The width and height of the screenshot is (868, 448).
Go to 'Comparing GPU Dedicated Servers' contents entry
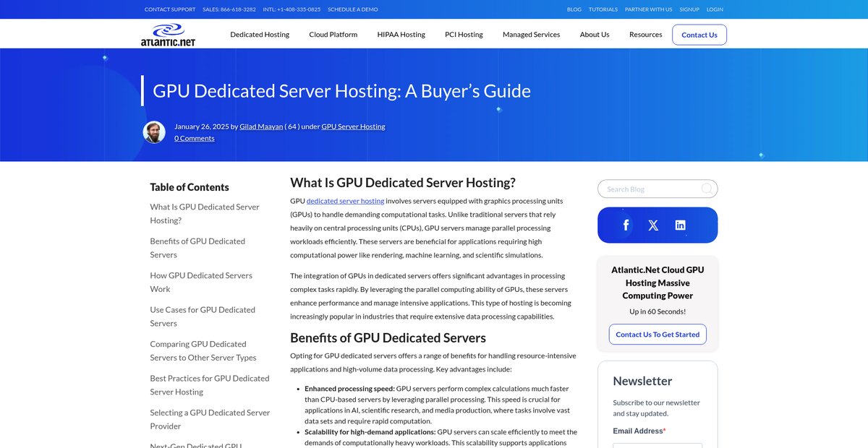203,350
